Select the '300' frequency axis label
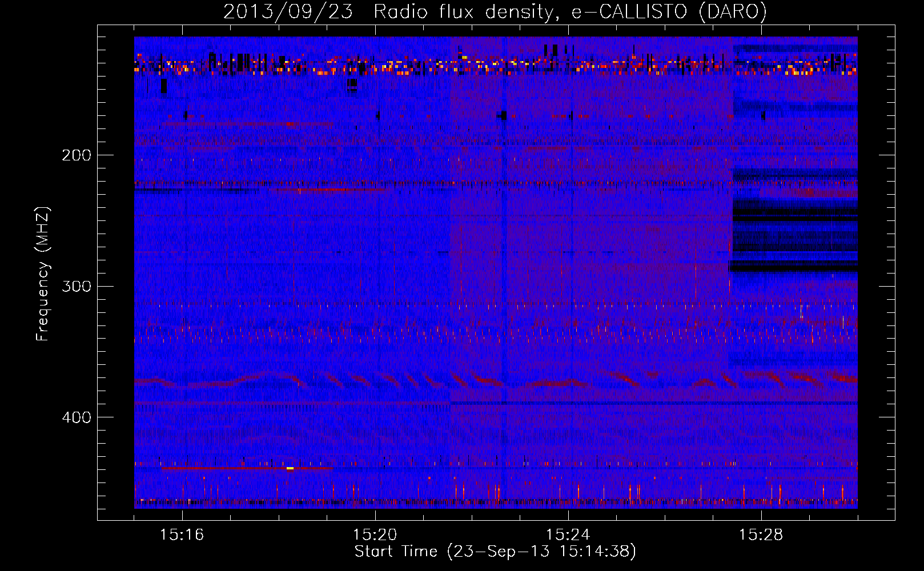This screenshot has width=924, height=571. tap(77, 286)
